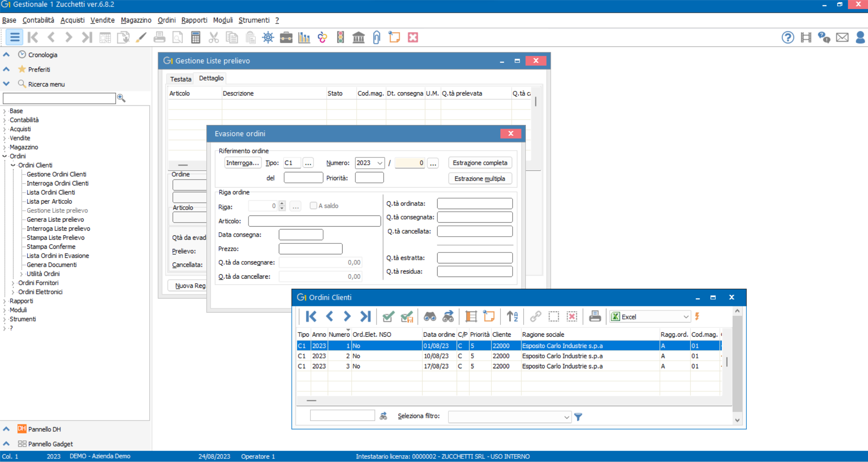Switch to the Testata tab
Viewport: 868px width, 462px height.
180,79
